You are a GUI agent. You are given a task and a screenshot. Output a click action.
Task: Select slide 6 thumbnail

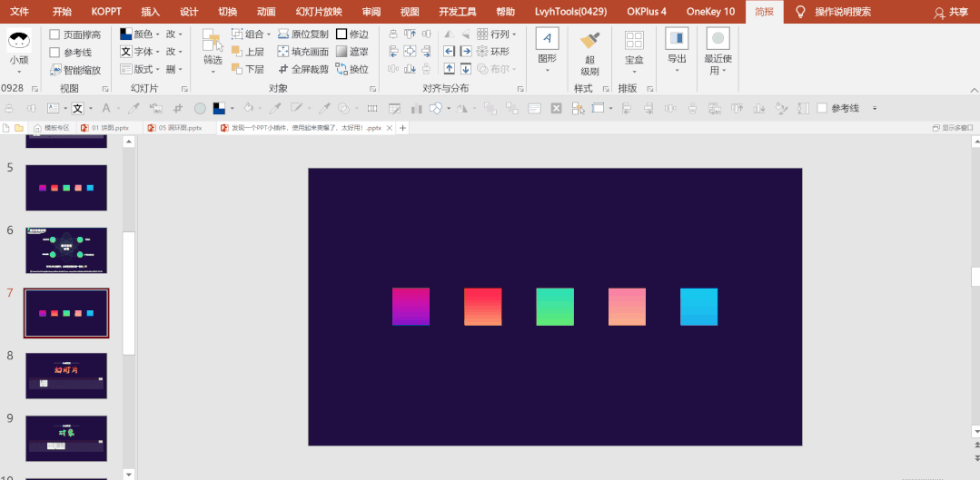[66, 250]
